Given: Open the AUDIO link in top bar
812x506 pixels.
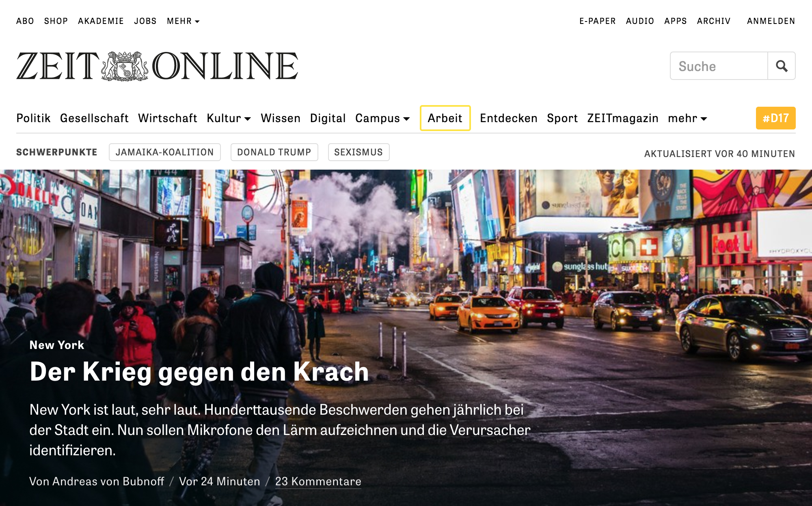Looking at the screenshot, I should (640, 21).
